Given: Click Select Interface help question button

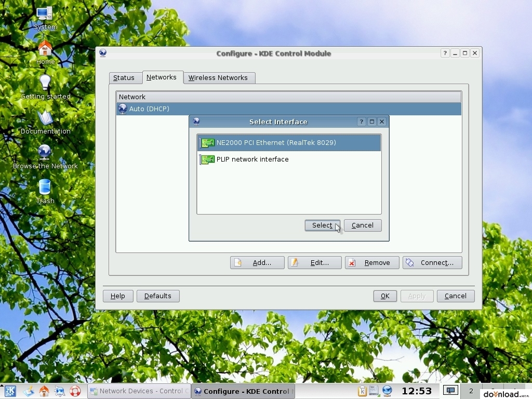Looking at the screenshot, I should pos(362,122).
